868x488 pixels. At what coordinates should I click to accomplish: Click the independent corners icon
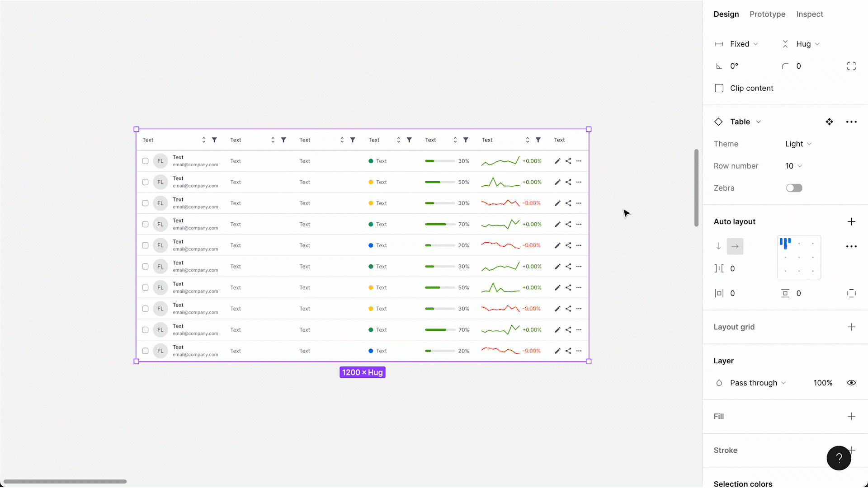[851, 66]
